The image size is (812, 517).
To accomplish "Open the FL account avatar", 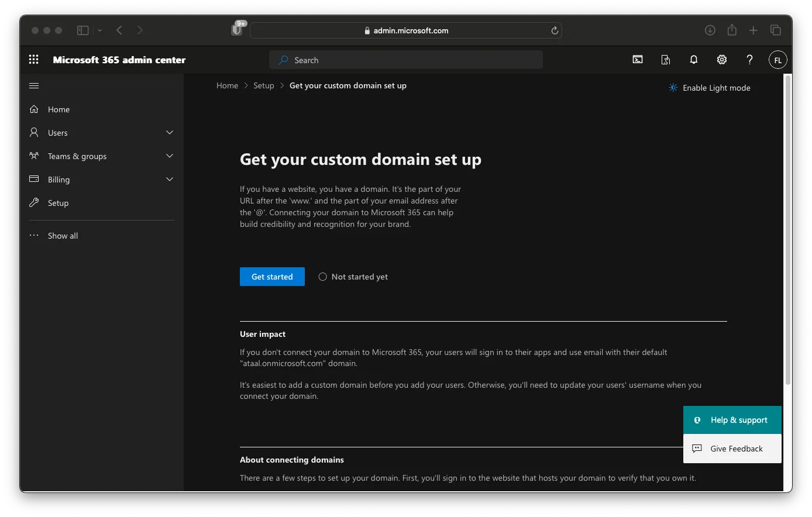I will (777, 60).
